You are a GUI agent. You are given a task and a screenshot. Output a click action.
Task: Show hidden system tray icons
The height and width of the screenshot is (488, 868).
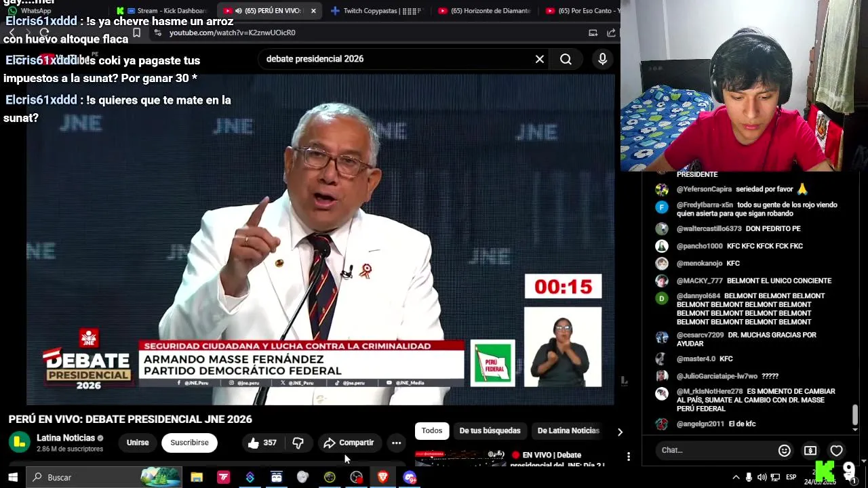736,477
